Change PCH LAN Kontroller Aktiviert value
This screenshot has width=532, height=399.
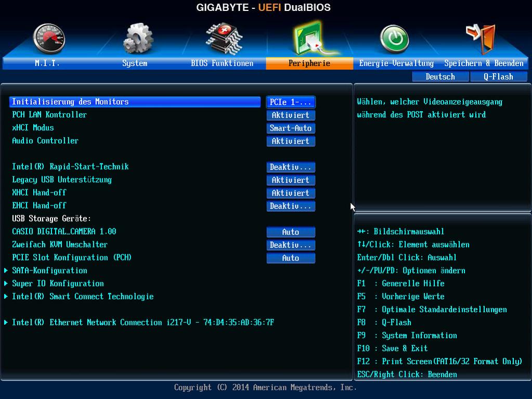coord(291,115)
